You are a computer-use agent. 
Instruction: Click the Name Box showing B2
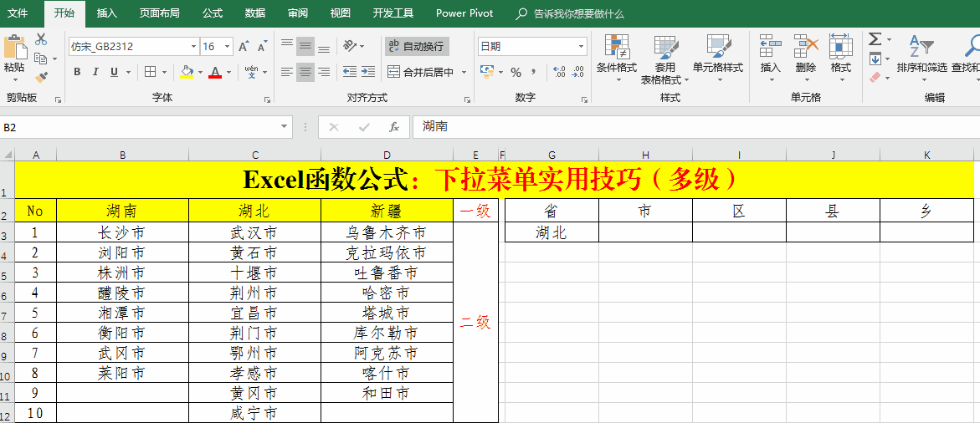(139, 127)
